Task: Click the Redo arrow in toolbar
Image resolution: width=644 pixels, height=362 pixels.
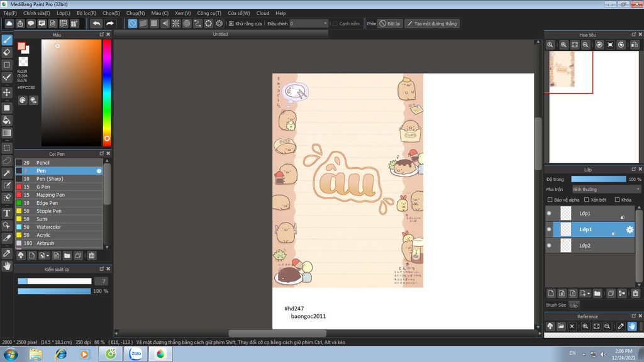Action: (x=109, y=23)
